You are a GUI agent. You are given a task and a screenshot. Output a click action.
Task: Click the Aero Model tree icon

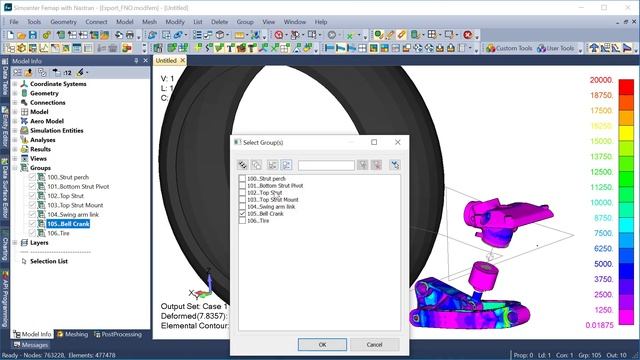(x=24, y=121)
